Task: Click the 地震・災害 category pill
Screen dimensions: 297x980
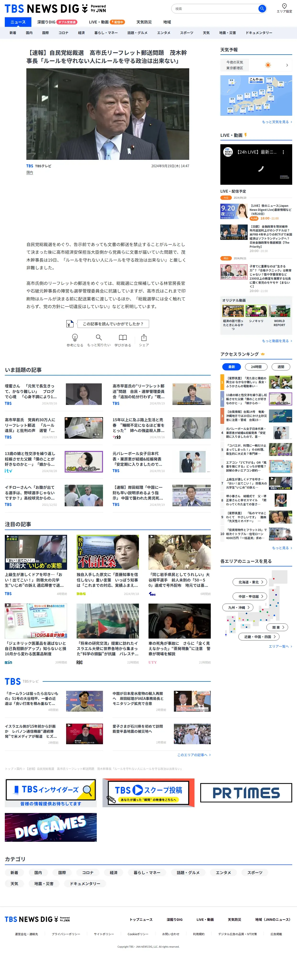Action: (44, 884)
